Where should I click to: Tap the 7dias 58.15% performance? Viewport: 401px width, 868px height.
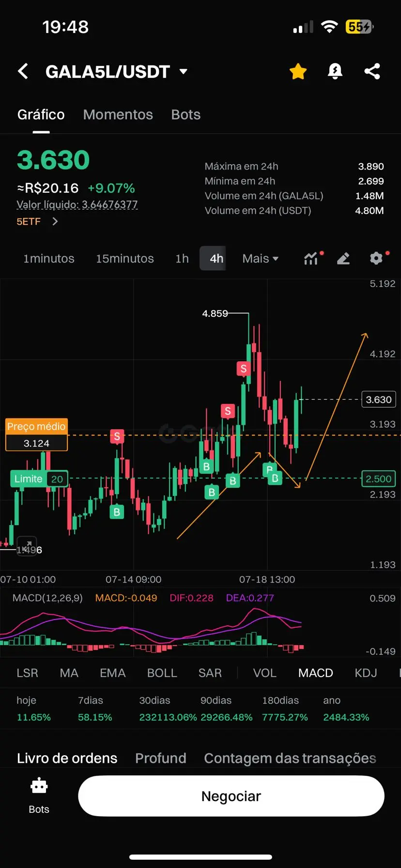(95, 709)
